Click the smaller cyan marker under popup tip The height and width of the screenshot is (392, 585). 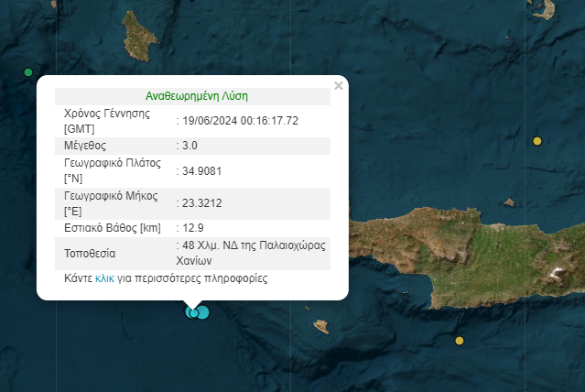pos(192,313)
